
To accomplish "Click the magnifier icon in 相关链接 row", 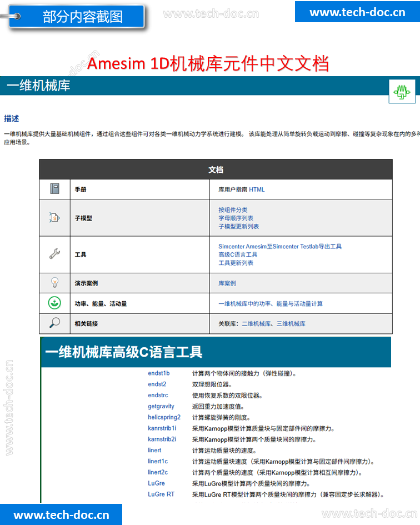I will pyautogui.click(x=54, y=323).
